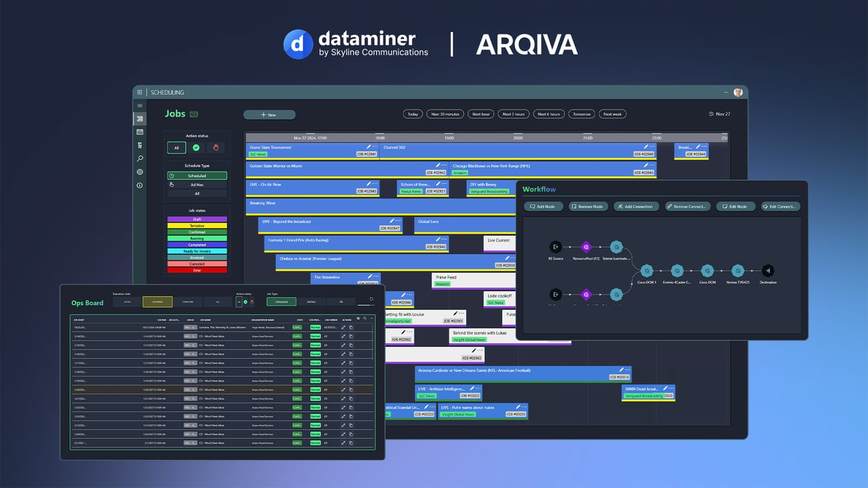Open the apps grid icon beside SCHEDULING
868x488 pixels.
point(140,93)
